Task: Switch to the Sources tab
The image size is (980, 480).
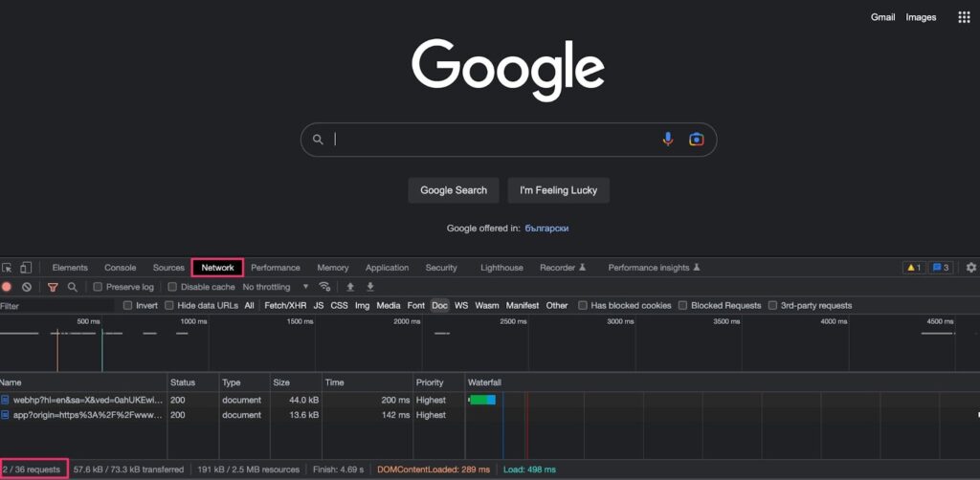Action: [168, 268]
